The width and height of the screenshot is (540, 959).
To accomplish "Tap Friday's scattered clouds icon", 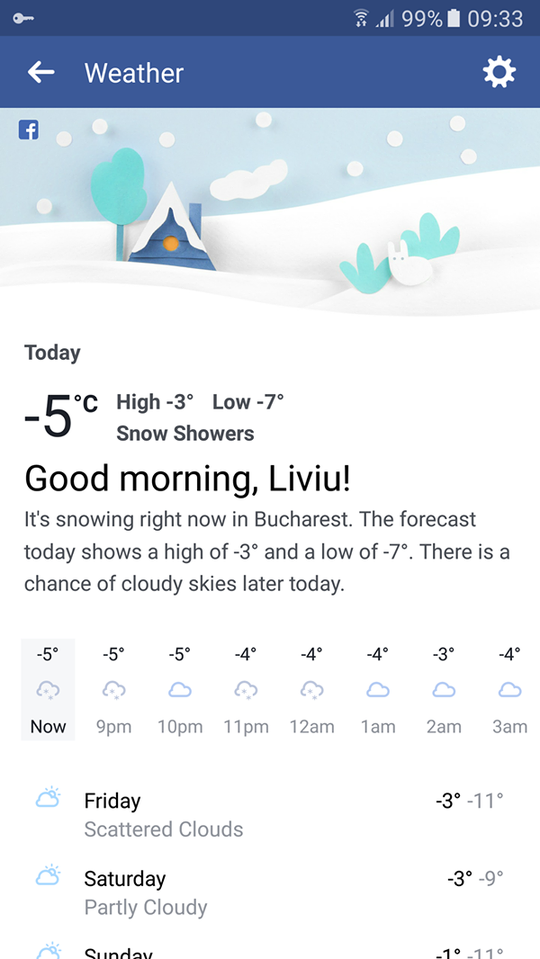I will (x=48, y=798).
